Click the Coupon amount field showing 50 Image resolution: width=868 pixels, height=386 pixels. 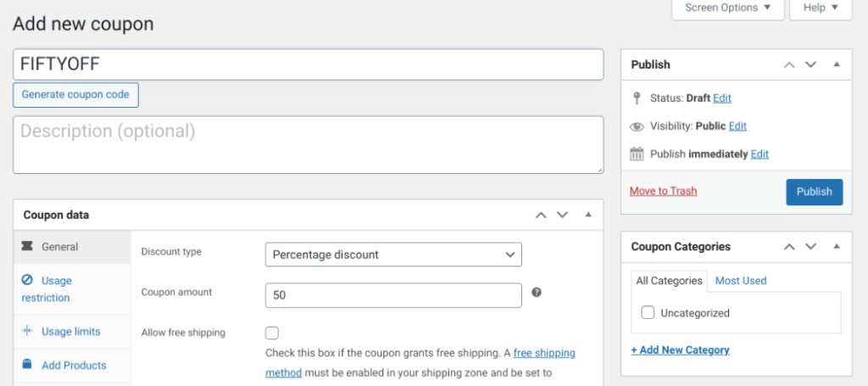click(393, 295)
